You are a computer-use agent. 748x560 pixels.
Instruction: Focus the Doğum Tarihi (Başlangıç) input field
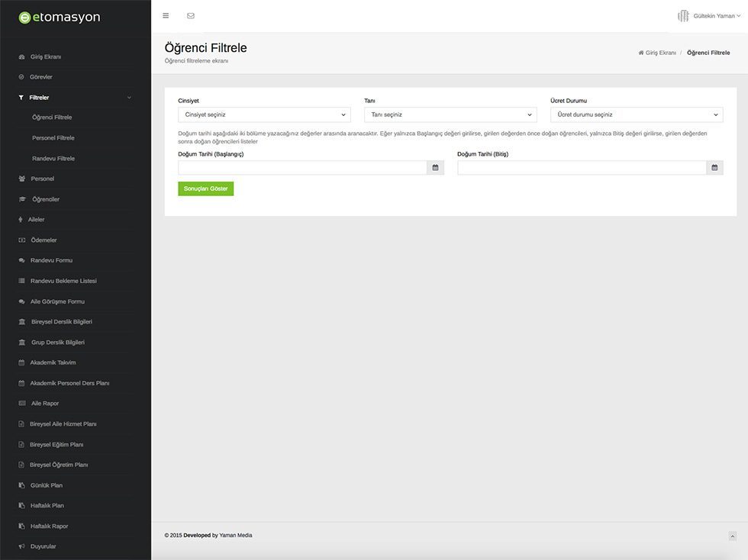[x=302, y=167]
